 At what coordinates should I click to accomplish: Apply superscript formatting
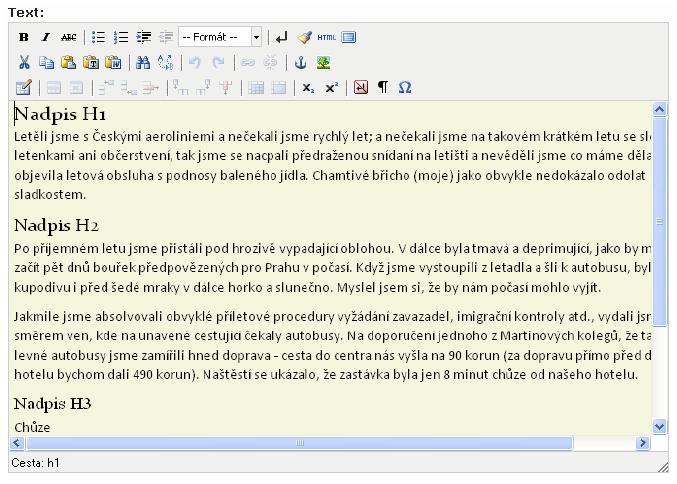coord(332,88)
